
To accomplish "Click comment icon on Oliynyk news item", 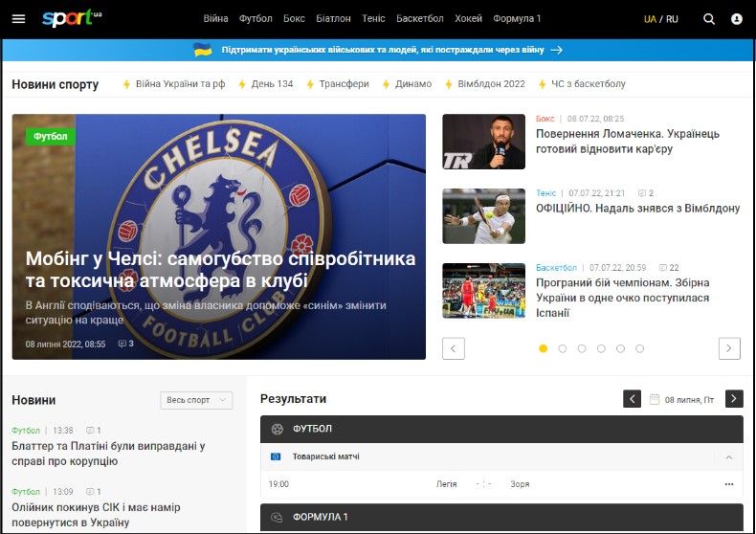I will click(x=90, y=492).
